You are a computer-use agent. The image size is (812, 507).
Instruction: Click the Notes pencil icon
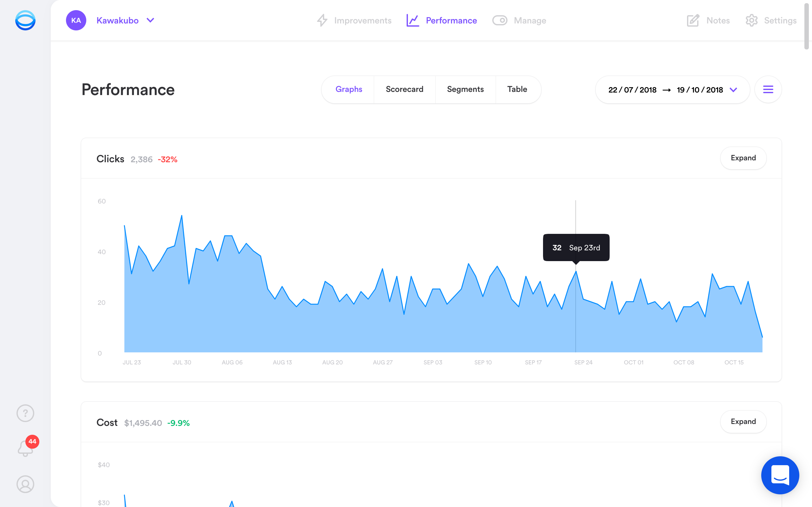pos(693,21)
